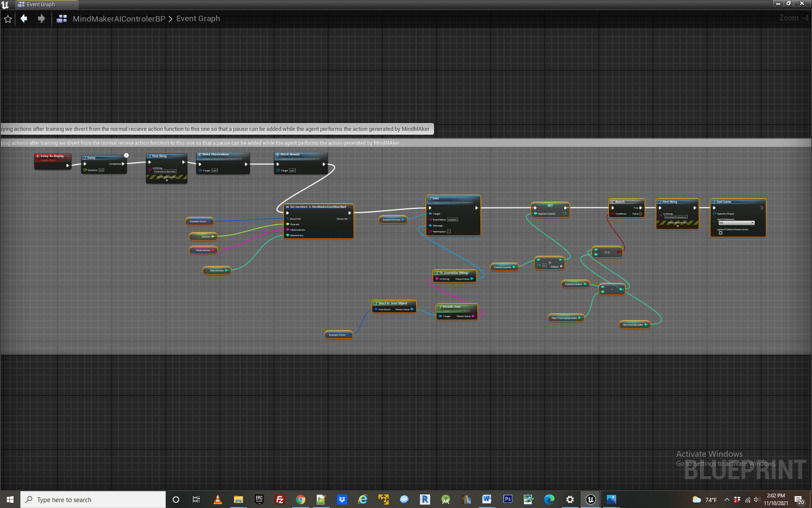
Task: Click the red delegate pin on Delay for display
Action: [x=69, y=157]
